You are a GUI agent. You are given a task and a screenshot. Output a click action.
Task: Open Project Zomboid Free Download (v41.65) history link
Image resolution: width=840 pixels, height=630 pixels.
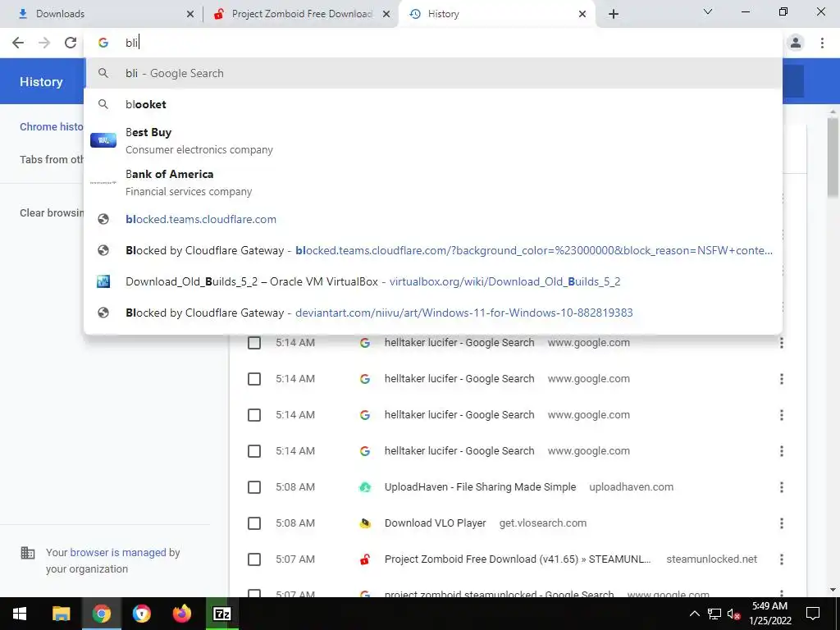pos(518,559)
